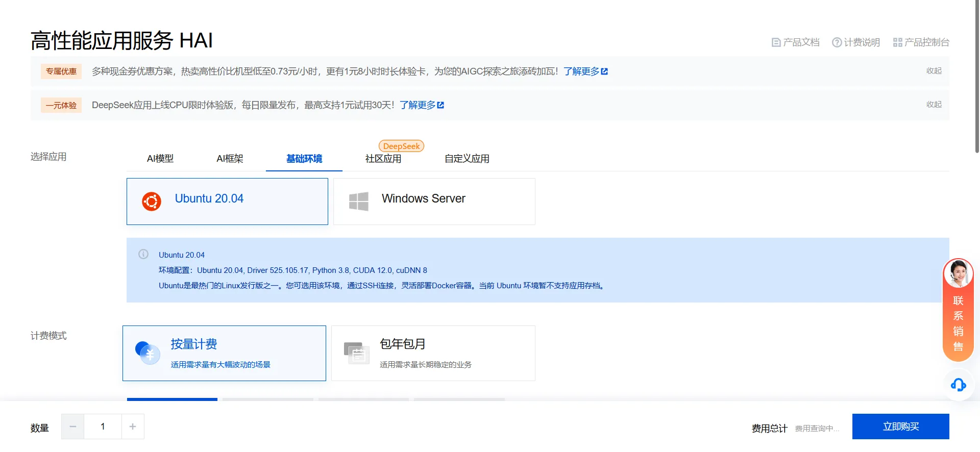Open the headset customer support icon
This screenshot has width=980, height=452.
[x=958, y=385]
